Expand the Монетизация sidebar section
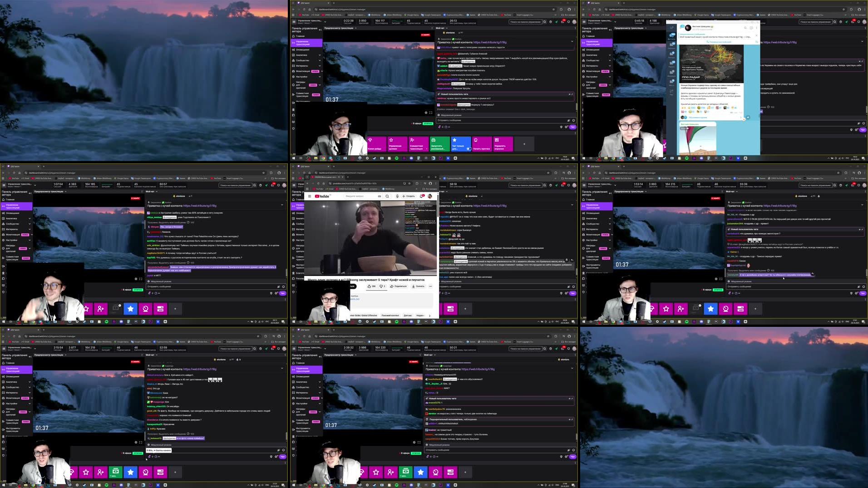Screen dimensions: 868x488 (302, 71)
